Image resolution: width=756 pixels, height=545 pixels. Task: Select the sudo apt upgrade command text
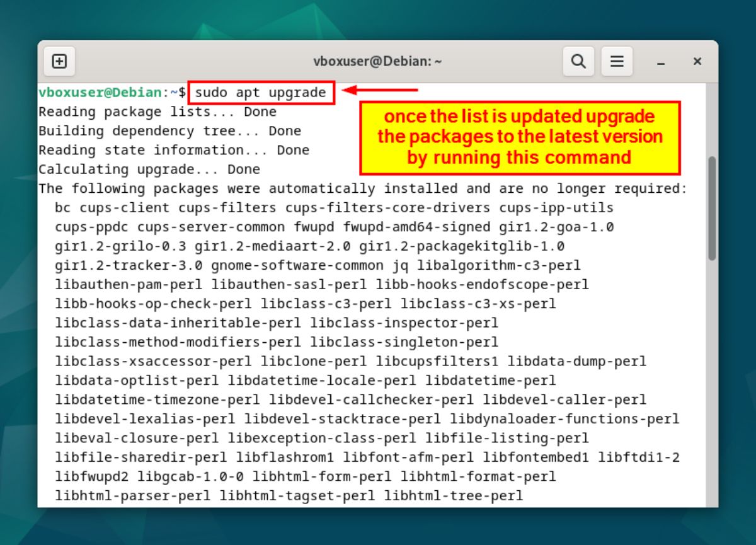(x=261, y=92)
